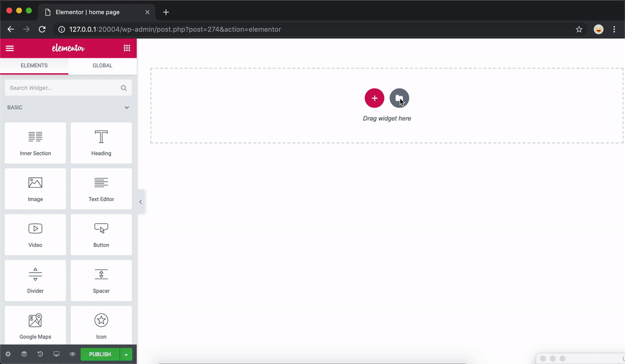The image size is (625, 364).
Task: Bookmark this page with star icon
Action: 579,29
